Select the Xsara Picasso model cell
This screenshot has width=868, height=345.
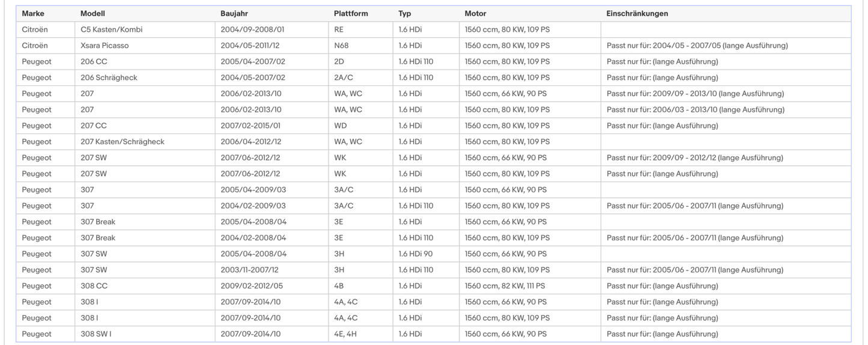(x=145, y=46)
